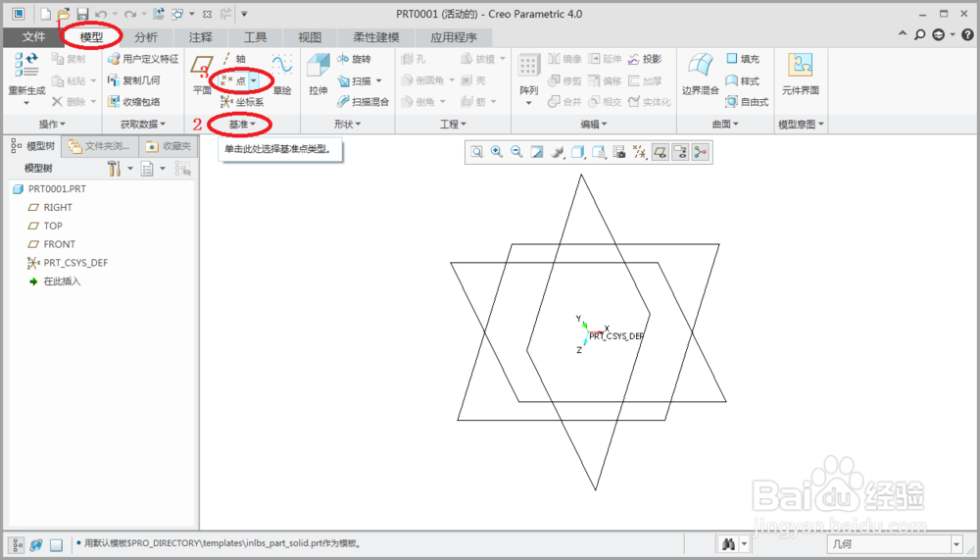Start the Sketch (草绘) tool
This screenshot has height=560, width=980.
(282, 76)
